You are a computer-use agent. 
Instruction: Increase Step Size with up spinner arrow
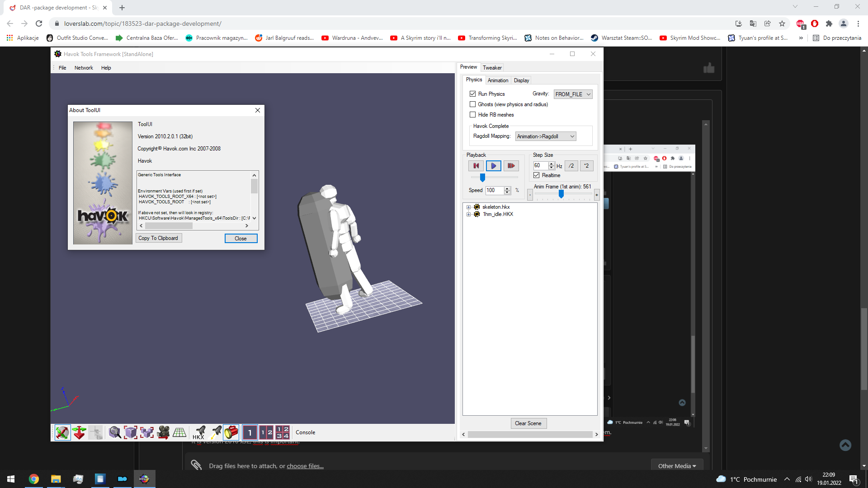552,164
